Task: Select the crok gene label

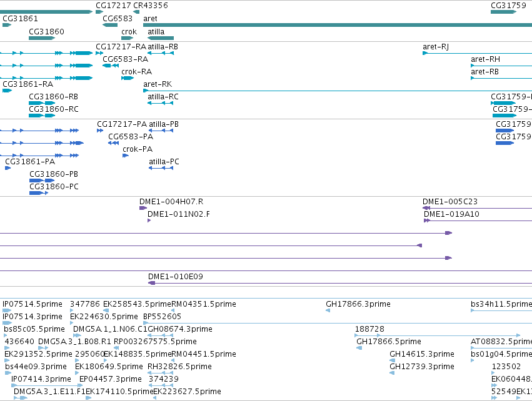Action: coord(129,31)
